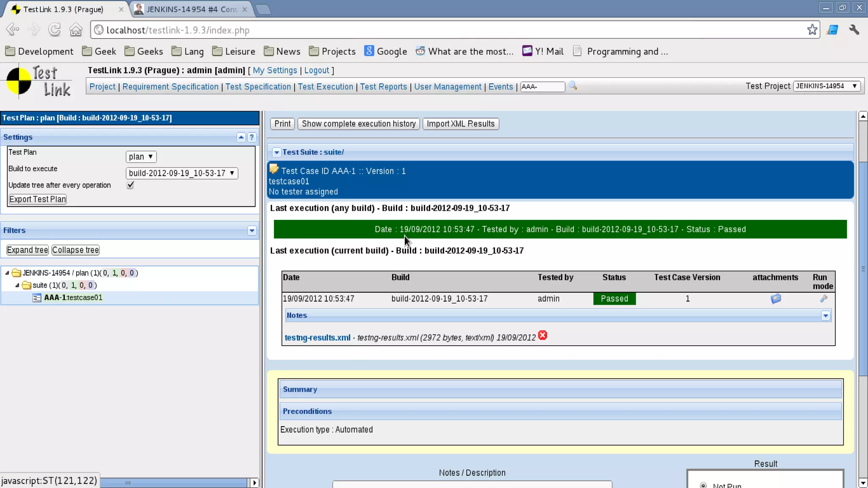Open the Build to execute dropdown
Viewport: 868px width, 488px height.
tap(181, 173)
